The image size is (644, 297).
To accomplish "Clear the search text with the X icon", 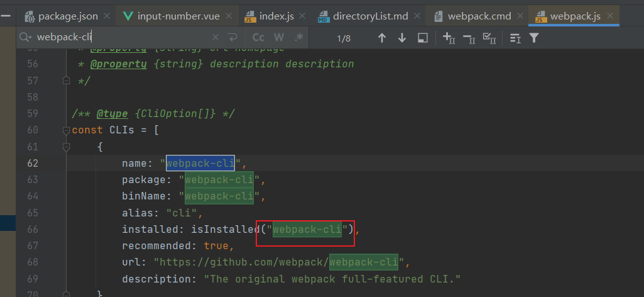I will point(216,38).
